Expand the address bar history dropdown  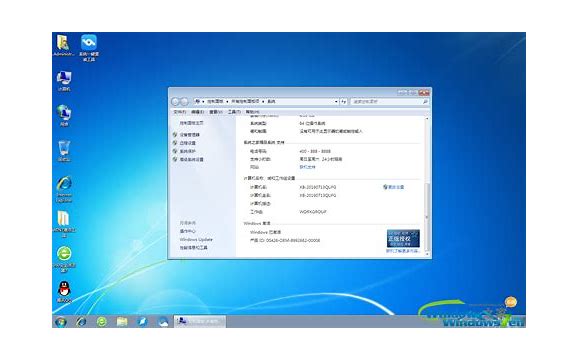click(x=336, y=101)
